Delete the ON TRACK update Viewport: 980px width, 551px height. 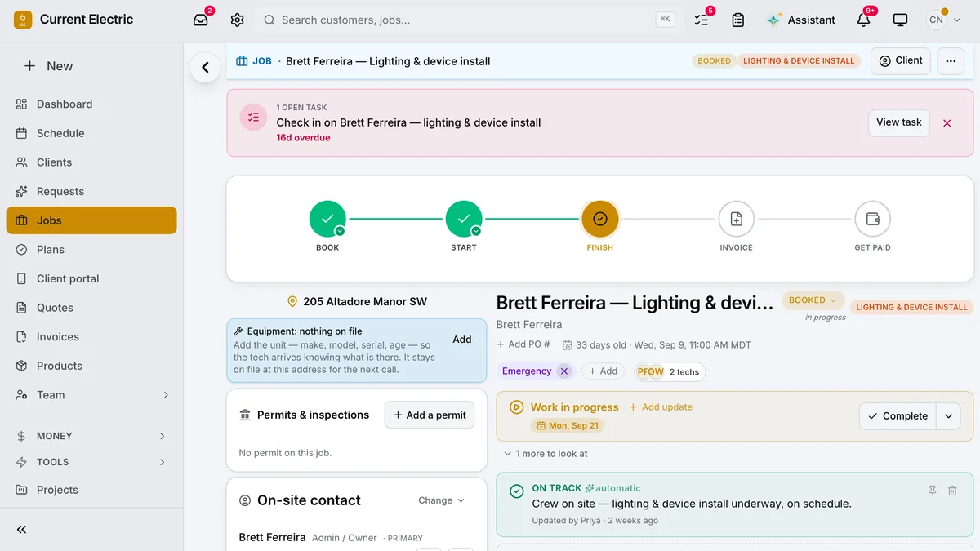(x=952, y=491)
